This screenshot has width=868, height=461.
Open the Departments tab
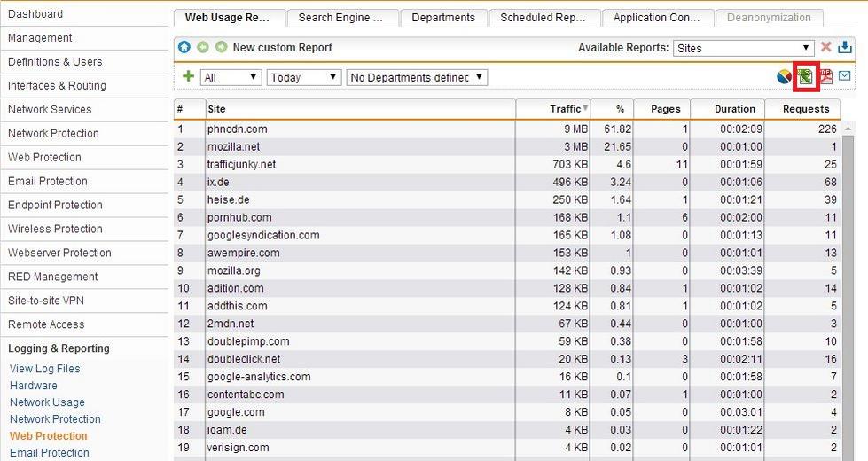point(443,18)
